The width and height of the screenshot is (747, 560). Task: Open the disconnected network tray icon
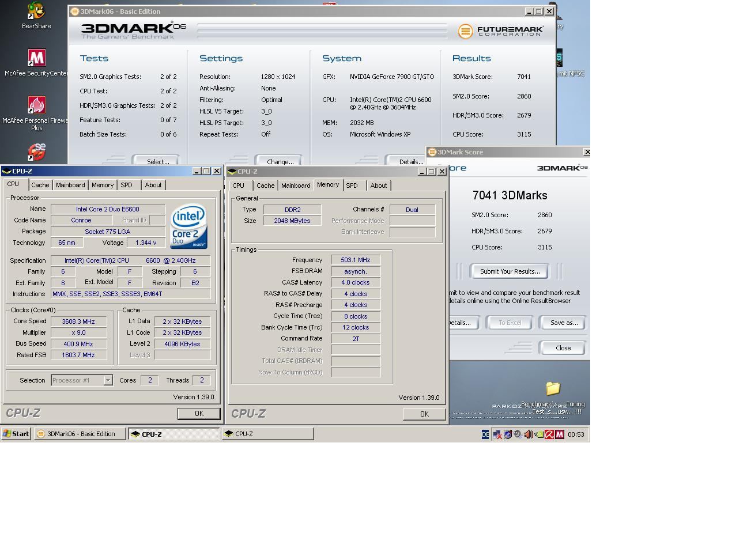497,434
